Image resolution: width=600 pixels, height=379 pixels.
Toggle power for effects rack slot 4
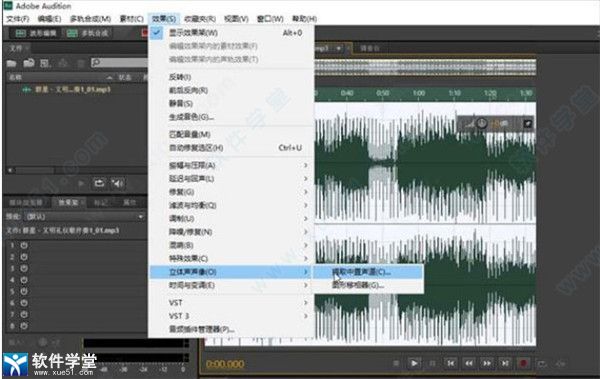(x=24, y=280)
